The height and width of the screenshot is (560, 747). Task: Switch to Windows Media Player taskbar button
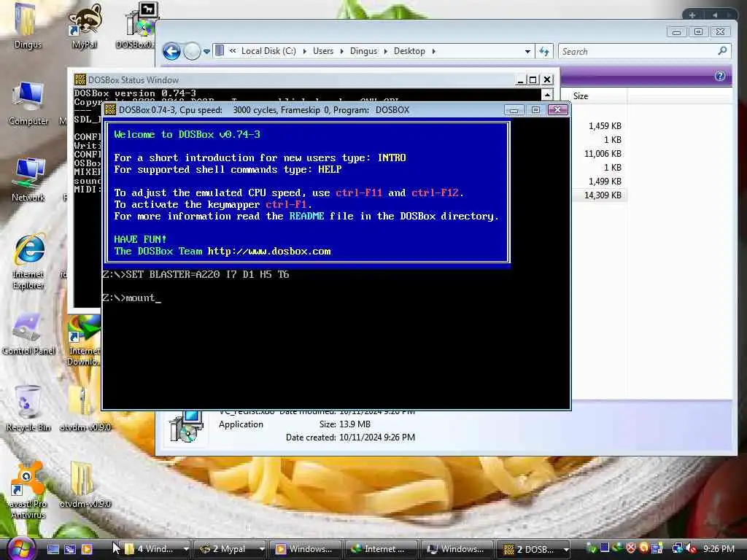[306, 549]
